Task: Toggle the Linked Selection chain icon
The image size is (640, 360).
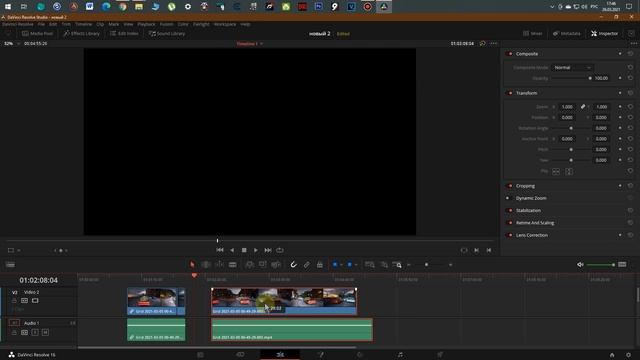Action: coord(307,265)
